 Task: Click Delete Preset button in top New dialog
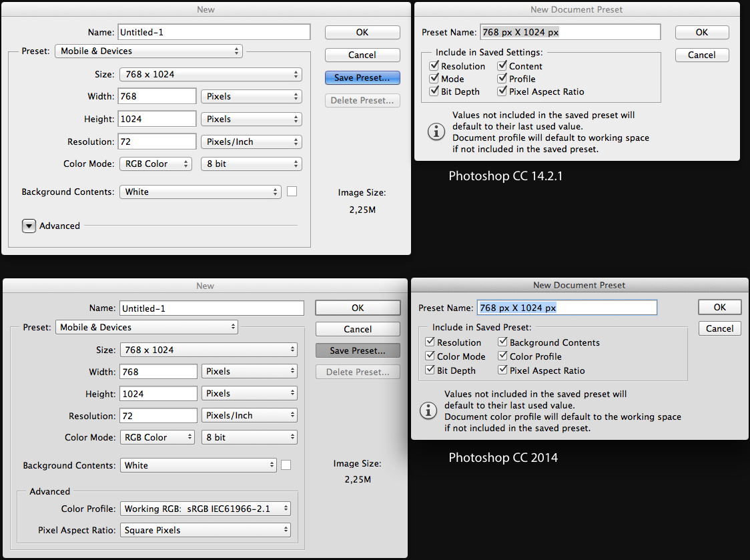click(x=362, y=101)
